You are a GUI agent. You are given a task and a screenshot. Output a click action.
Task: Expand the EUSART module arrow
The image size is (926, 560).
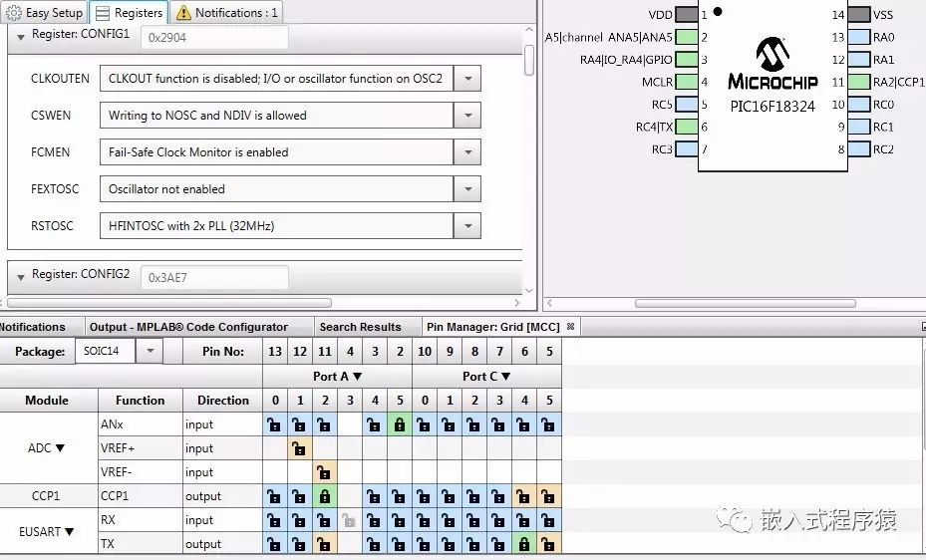pos(69,532)
